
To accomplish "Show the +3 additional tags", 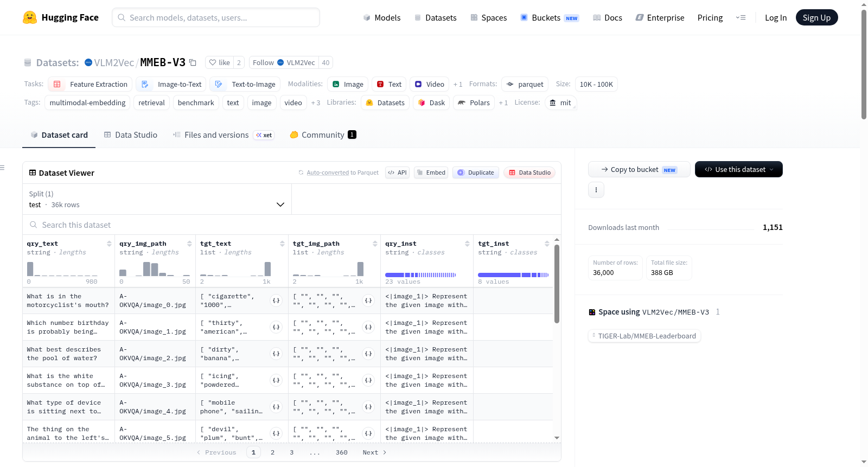I will pos(316,103).
